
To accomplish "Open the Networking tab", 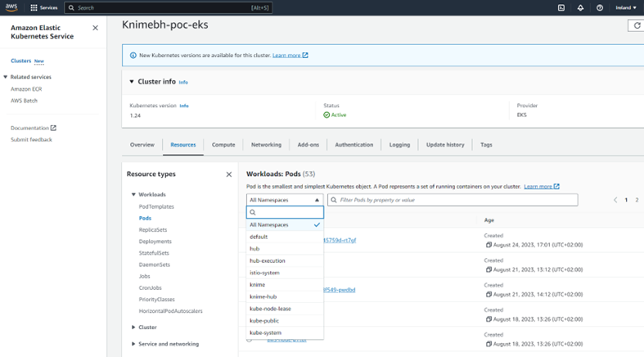I will pos(266,145).
